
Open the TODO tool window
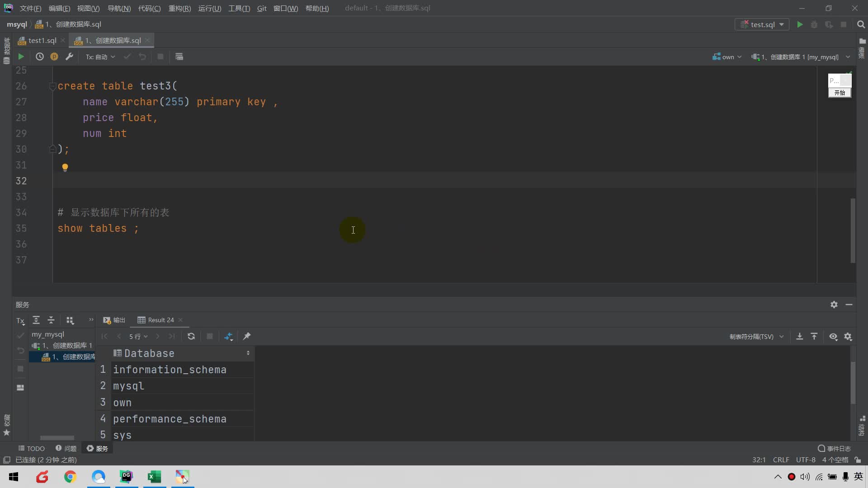[x=31, y=448]
